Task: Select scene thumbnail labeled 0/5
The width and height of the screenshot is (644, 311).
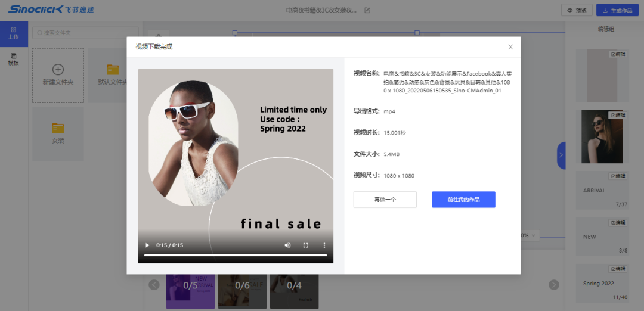Action: (191, 291)
